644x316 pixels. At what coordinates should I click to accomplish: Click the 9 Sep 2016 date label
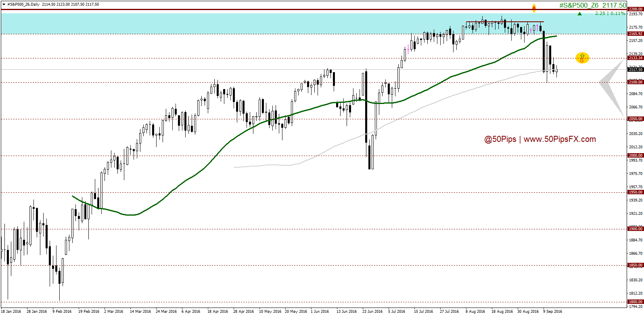pos(552,312)
